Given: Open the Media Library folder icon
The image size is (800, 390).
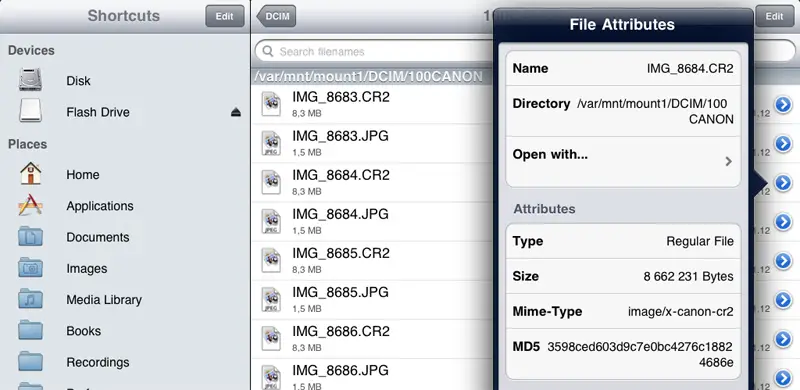Looking at the screenshot, I should [31, 299].
